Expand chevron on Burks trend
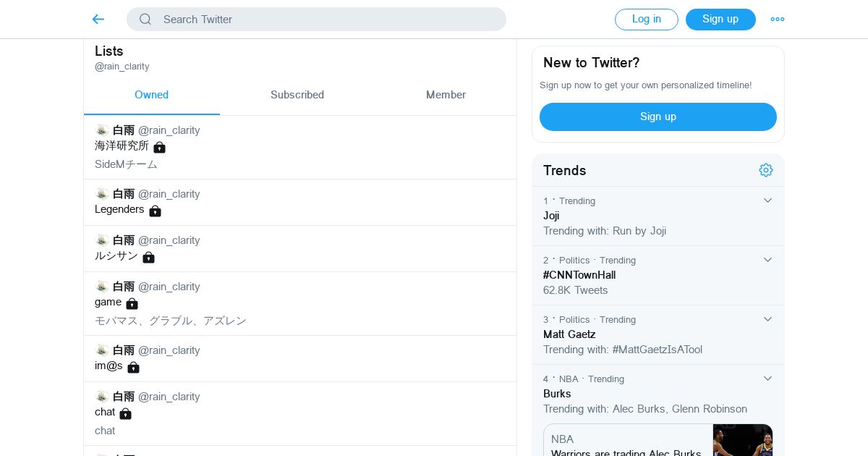868x456 pixels. (768, 379)
